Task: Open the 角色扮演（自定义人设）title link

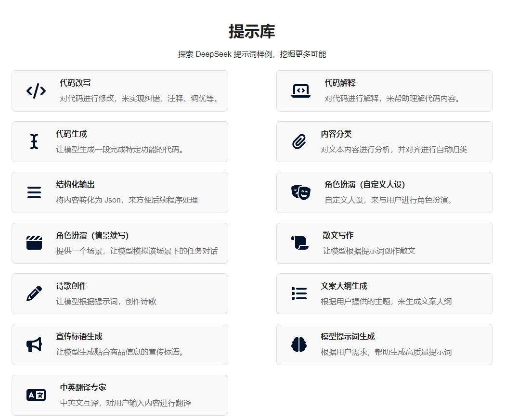Action: (365, 185)
